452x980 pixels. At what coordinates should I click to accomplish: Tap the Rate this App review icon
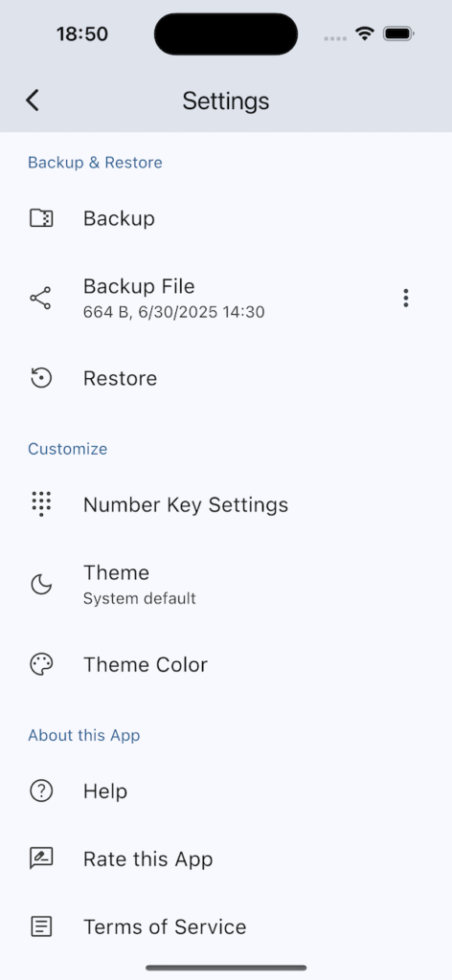(x=41, y=858)
